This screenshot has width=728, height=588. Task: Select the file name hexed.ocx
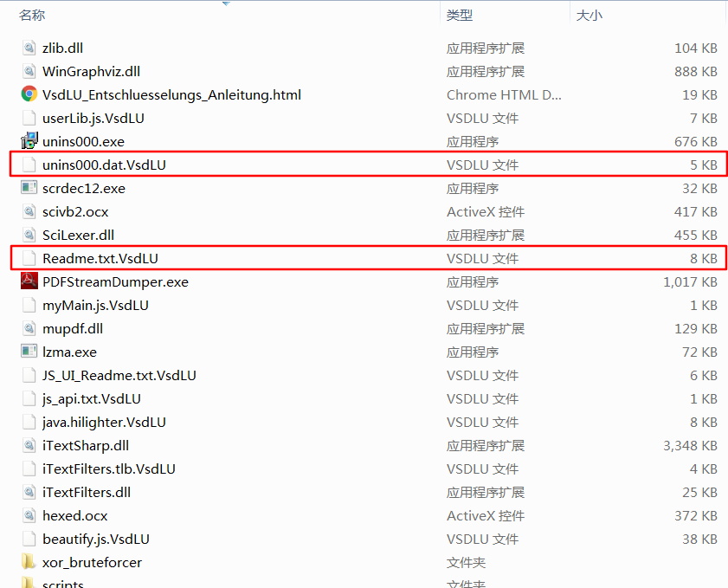(75, 515)
